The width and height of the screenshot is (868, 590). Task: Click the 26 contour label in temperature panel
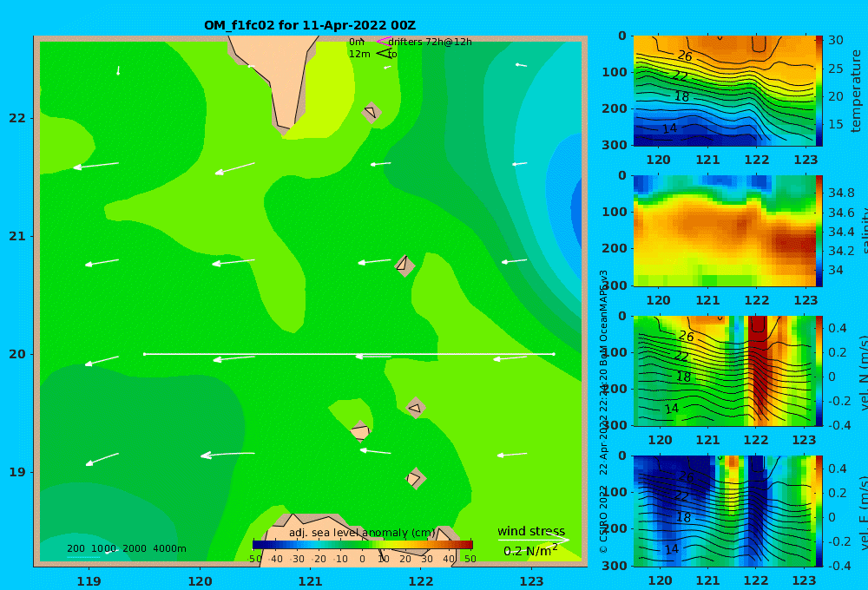(x=685, y=56)
